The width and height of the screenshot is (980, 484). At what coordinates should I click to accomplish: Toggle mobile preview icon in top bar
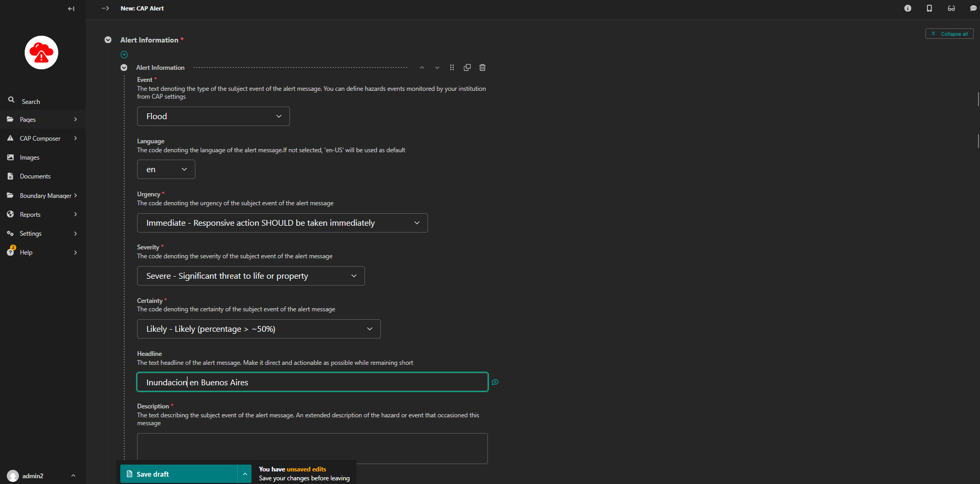pos(930,8)
